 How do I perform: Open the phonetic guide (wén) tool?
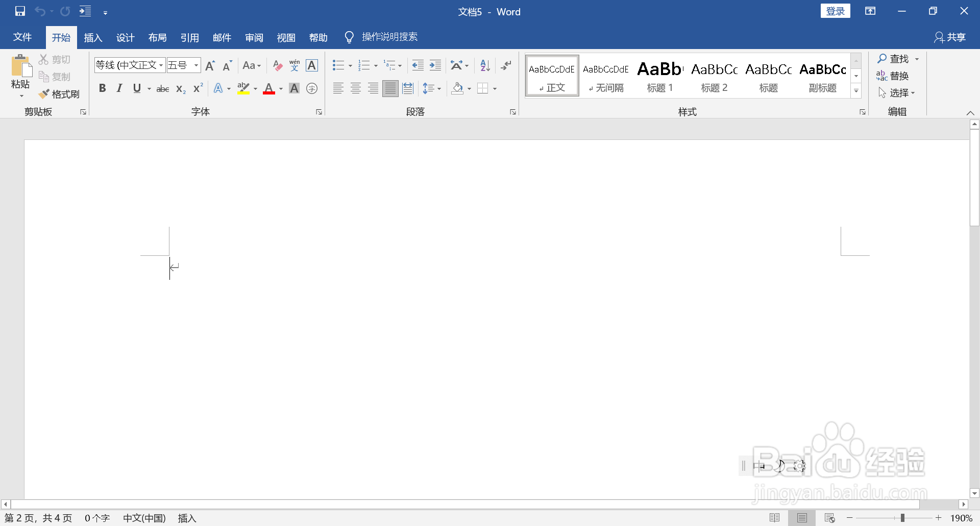point(295,65)
